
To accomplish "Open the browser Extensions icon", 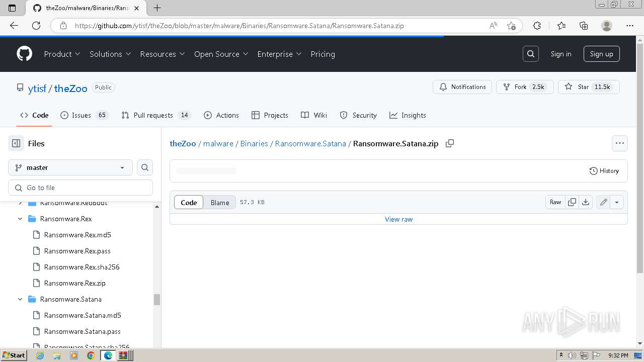I will point(537,26).
